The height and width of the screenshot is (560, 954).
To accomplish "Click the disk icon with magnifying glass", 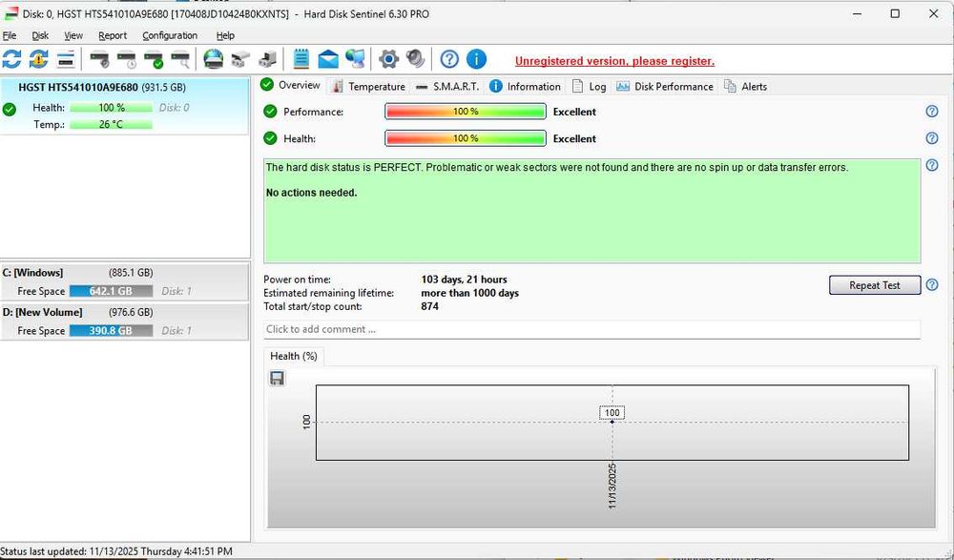I will click(180, 60).
